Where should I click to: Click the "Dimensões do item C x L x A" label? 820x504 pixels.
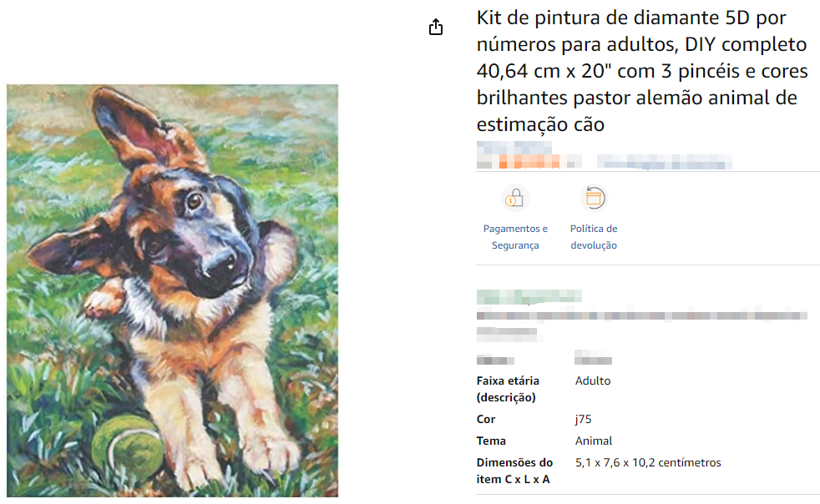(514, 471)
